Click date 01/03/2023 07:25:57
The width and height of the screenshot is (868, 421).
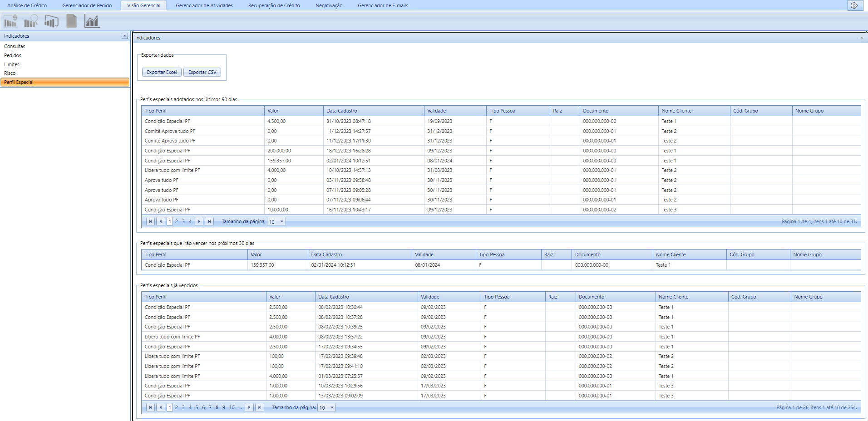340,376
